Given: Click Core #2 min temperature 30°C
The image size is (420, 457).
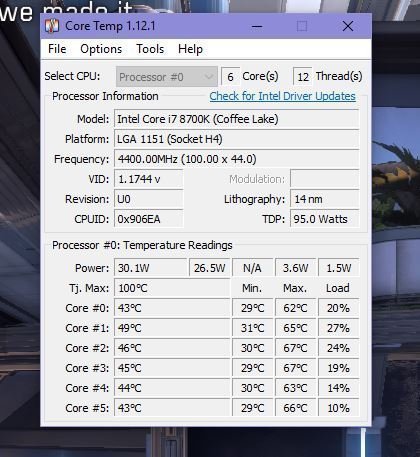Looking at the screenshot, I should [x=252, y=348].
